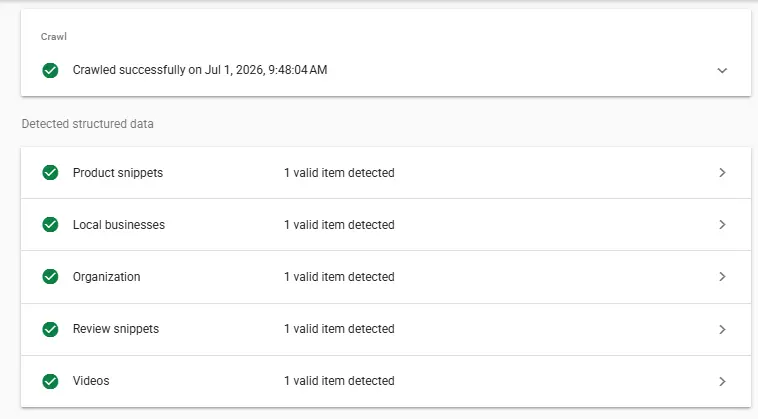Select the Product snippets label
The width and height of the screenshot is (758, 419).
(118, 173)
